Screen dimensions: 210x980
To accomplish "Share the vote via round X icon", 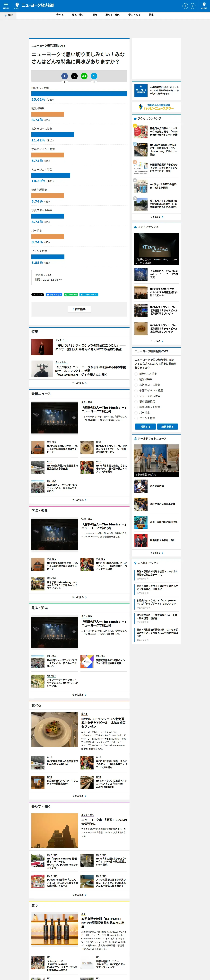I will click(74, 76).
